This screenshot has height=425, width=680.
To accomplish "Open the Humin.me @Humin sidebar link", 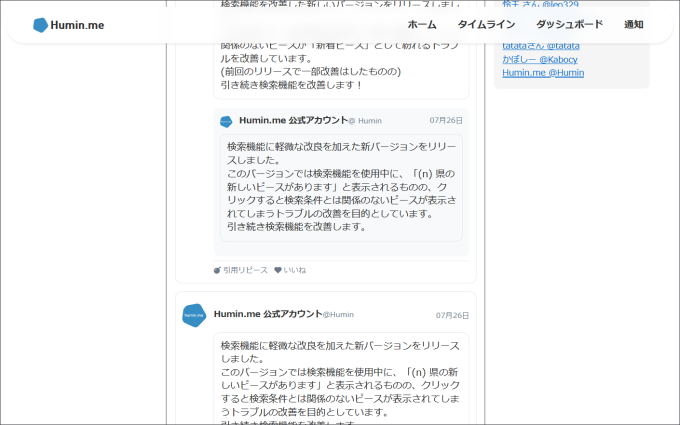I will point(543,73).
